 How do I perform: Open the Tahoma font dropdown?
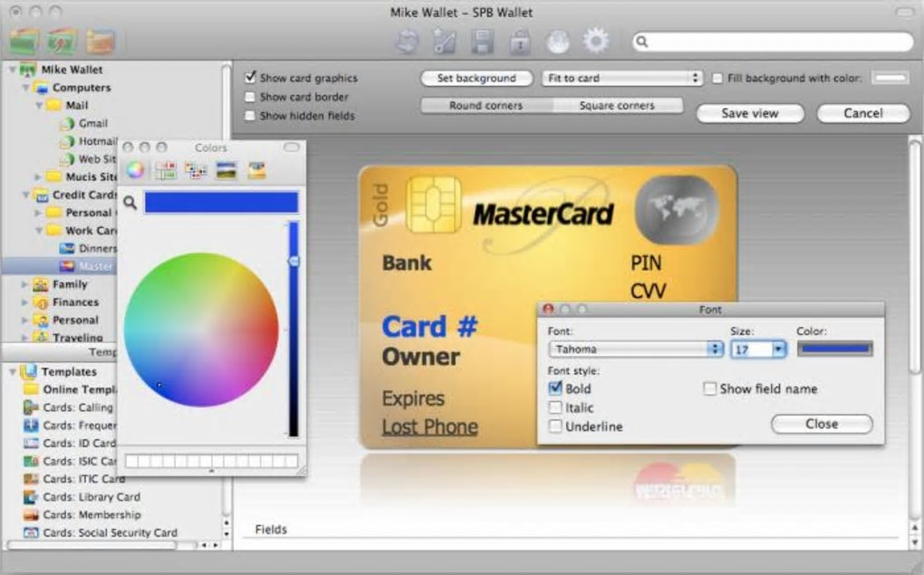[x=636, y=350]
